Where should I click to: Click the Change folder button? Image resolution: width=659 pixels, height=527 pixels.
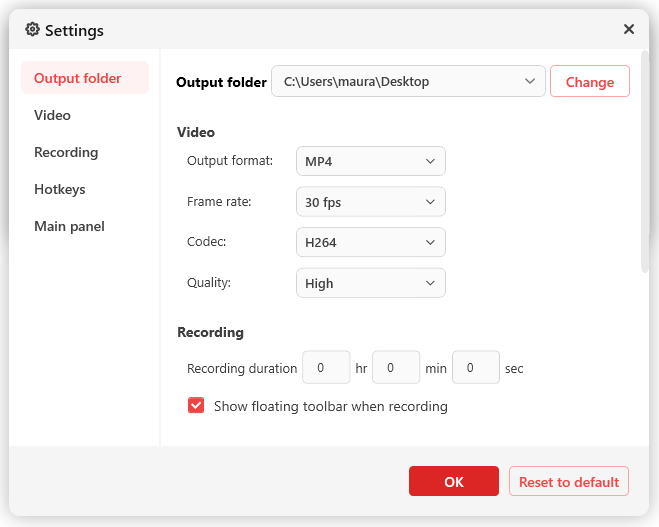click(590, 81)
